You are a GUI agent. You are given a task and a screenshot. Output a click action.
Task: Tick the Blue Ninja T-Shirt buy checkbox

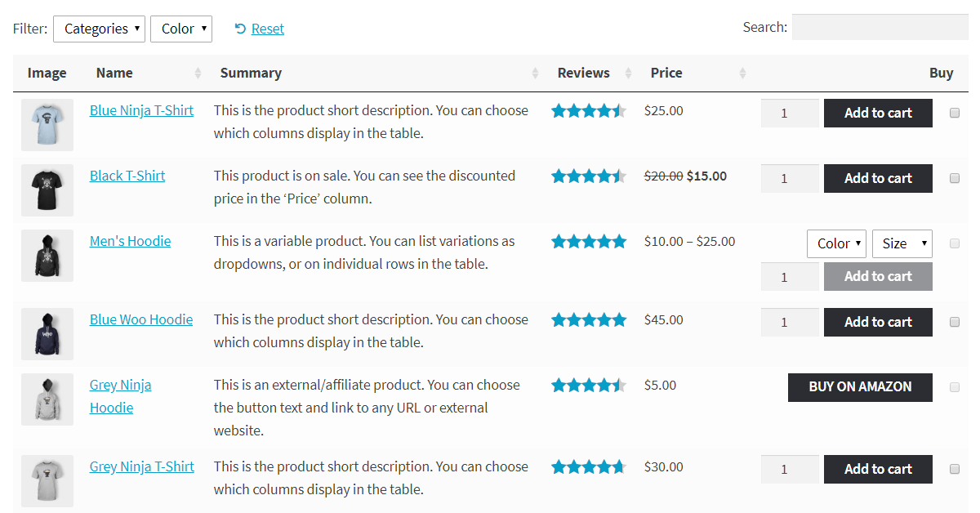(x=955, y=114)
